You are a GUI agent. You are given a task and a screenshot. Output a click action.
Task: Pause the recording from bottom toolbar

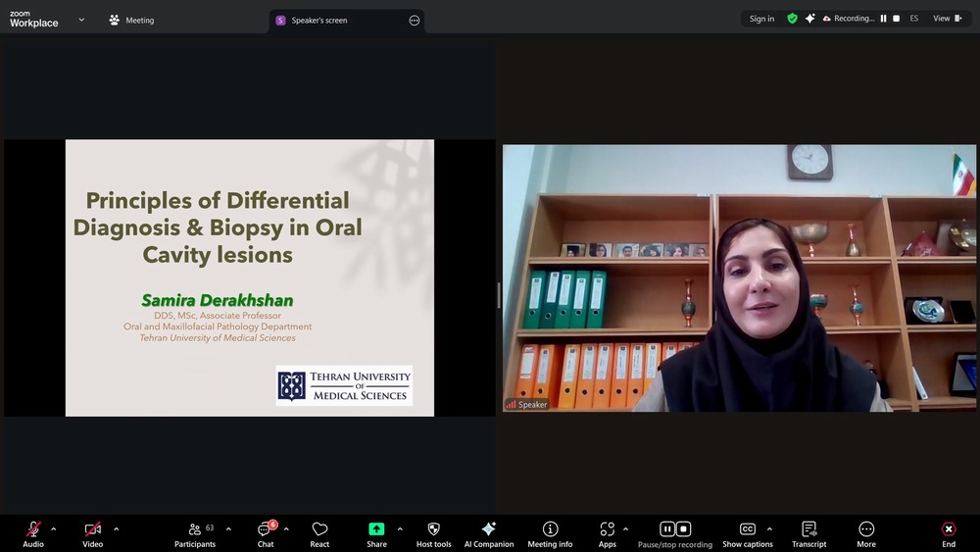666,528
